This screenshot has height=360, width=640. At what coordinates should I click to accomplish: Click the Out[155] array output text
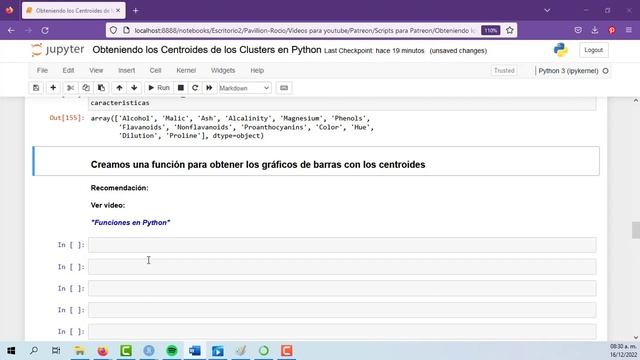pyautogui.click(x=232, y=127)
